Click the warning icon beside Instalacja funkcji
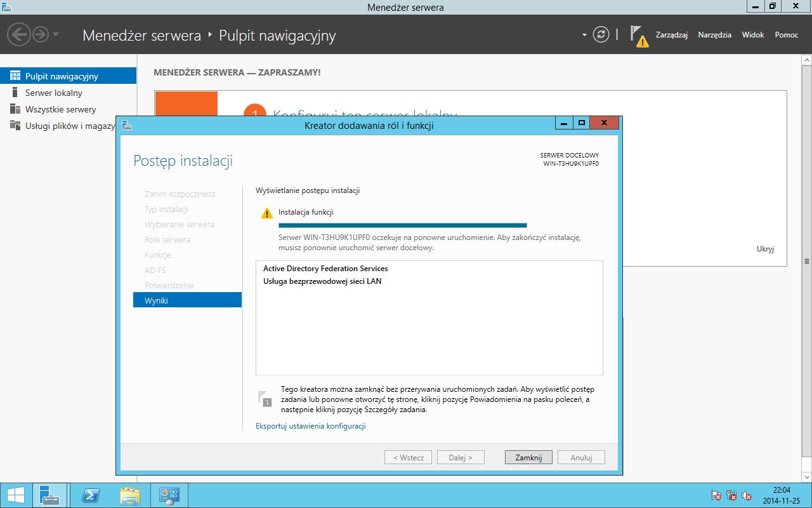The image size is (812, 508). coord(267,213)
